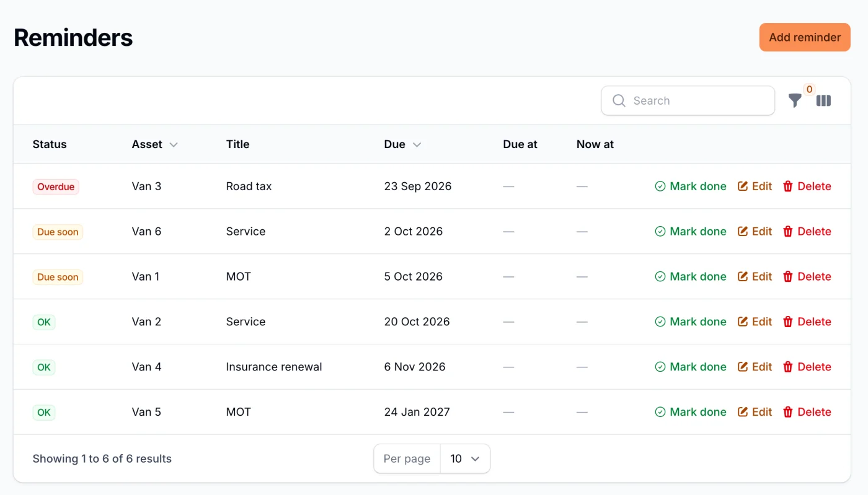
Task: Click the Insurance renewal title cell
Action: click(274, 367)
